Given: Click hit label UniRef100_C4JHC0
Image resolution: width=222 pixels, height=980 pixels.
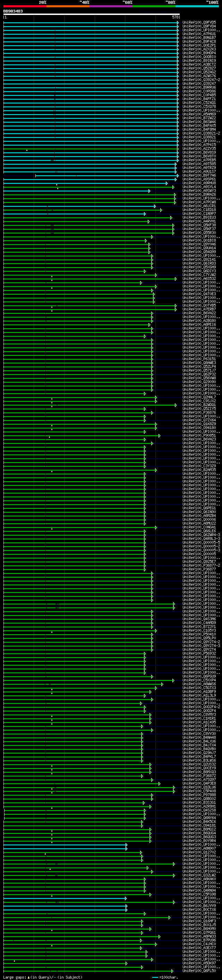Looking at the screenshot, I should (x=199, y=944).
